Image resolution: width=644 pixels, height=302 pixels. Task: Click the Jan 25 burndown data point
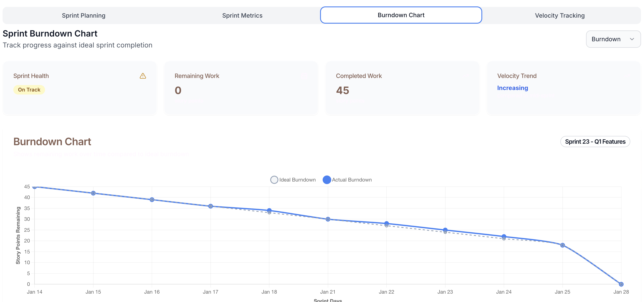click(x=562, y=245)
